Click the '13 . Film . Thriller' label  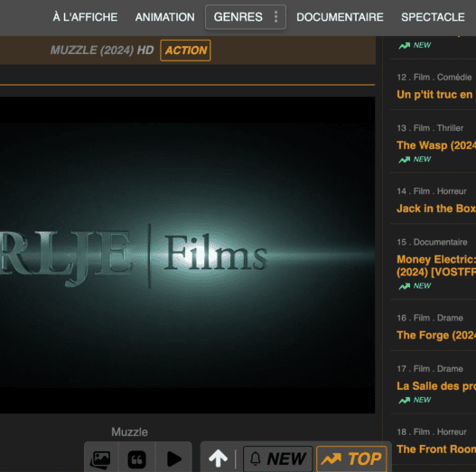point(430,128)
